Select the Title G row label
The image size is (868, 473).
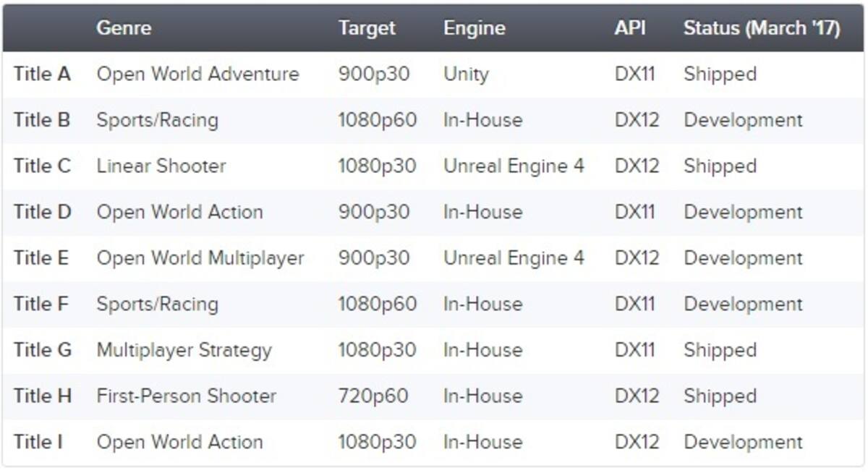43,350
